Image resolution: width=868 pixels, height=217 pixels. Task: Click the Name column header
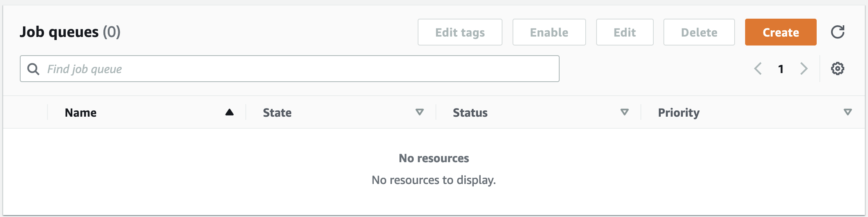80,112
